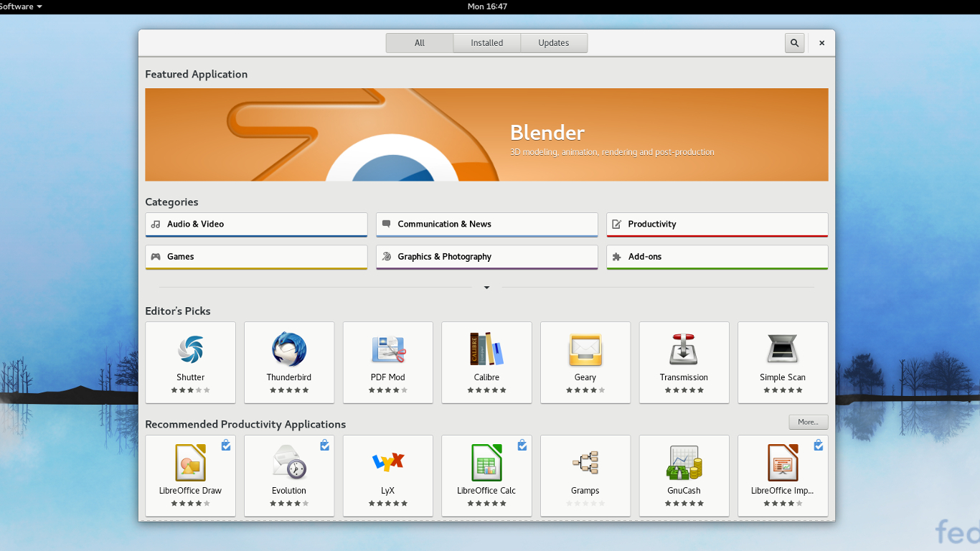
Task: Click the Calibre star rating
Action: pyautogui.click(x=486, y=390)
